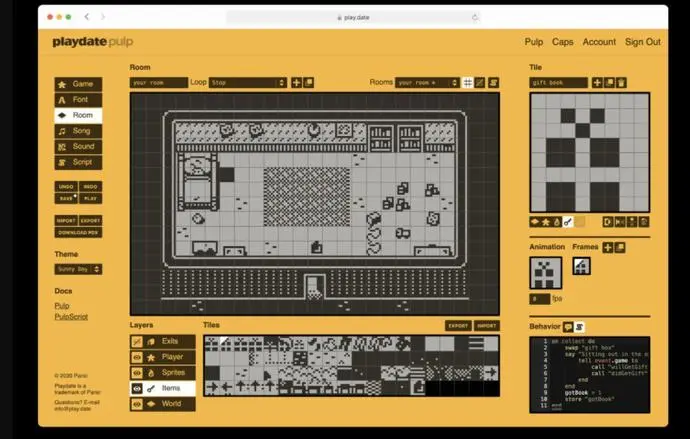The width and height of the screenshot is (690, 439).
Task: Set tile type to Item key
Action: click(x=568, y=222)
